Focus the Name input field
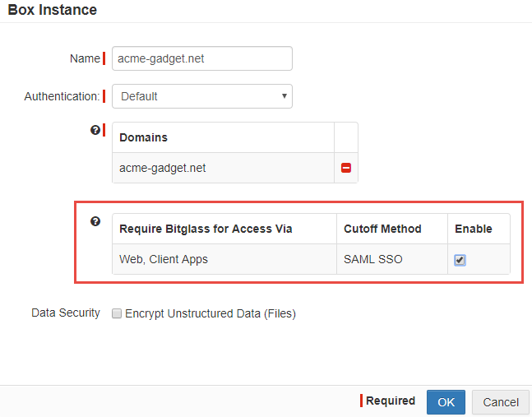 (x=202, y=58)
